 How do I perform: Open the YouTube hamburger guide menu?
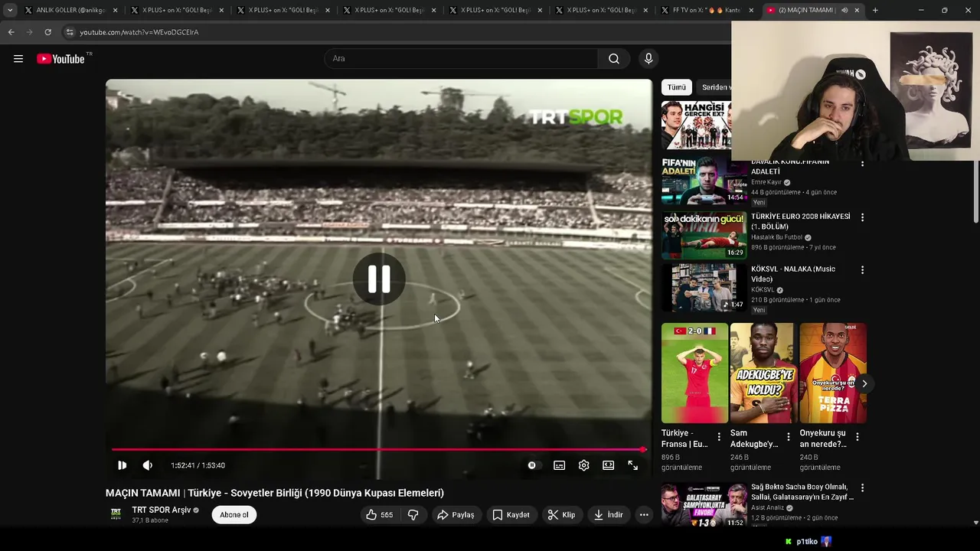coord(18,59)
